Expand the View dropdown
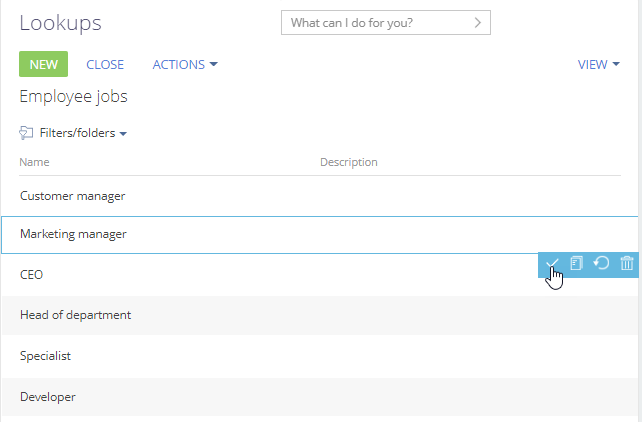This screenshot has width=642, height=422. tap(599, 64)
